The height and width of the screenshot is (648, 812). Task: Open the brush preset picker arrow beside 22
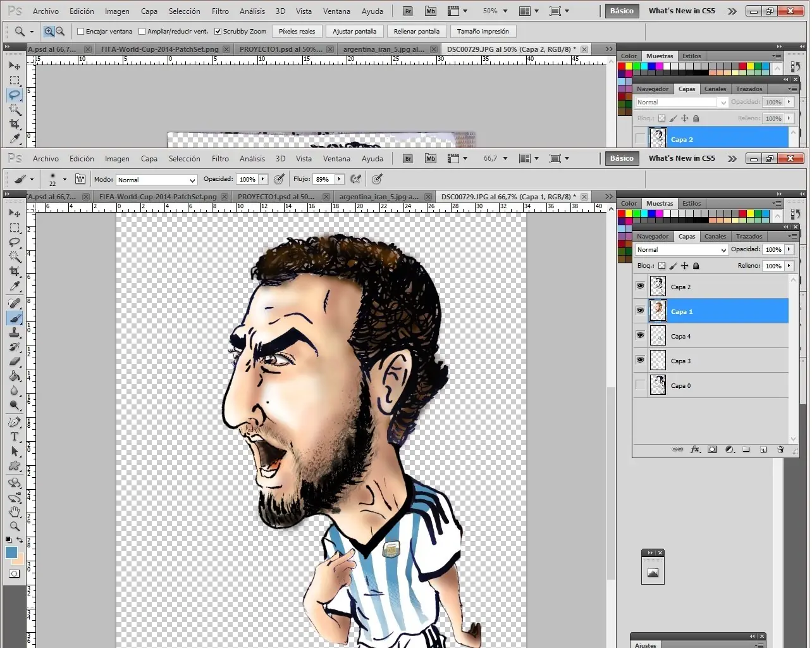pyautogui.click(x=65, y=179)
